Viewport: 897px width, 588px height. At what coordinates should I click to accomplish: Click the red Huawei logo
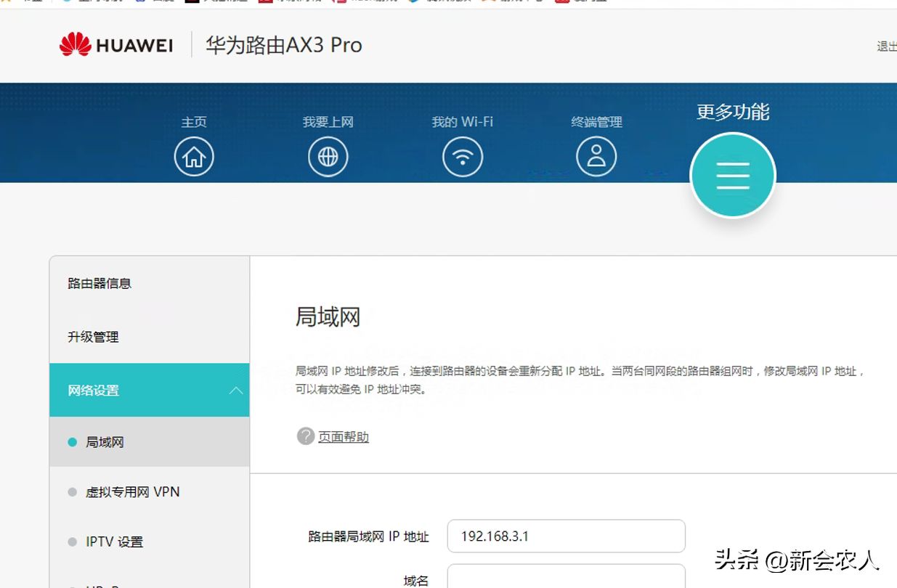coord(75,45)
